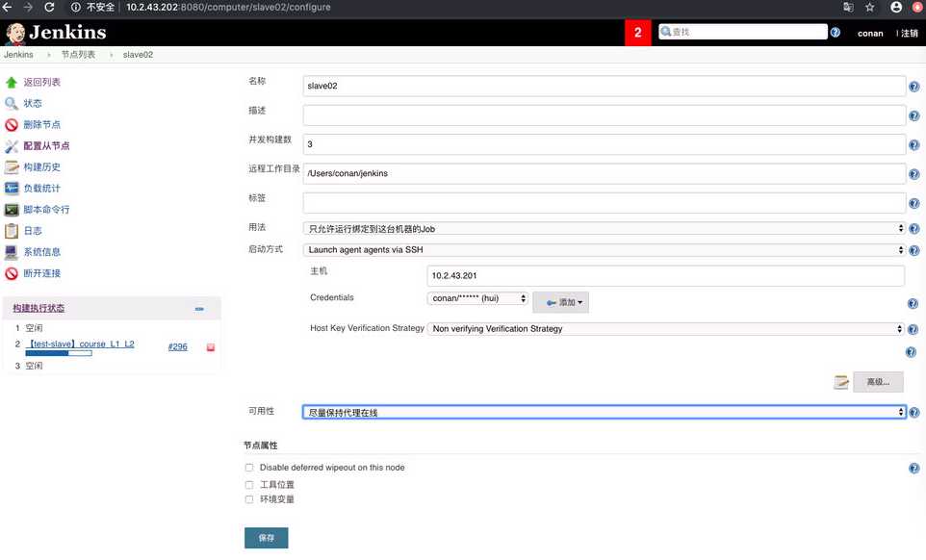Open the browser profile avatar icon
Viewport: 926px width, 560px height.
tap(896, 7)
